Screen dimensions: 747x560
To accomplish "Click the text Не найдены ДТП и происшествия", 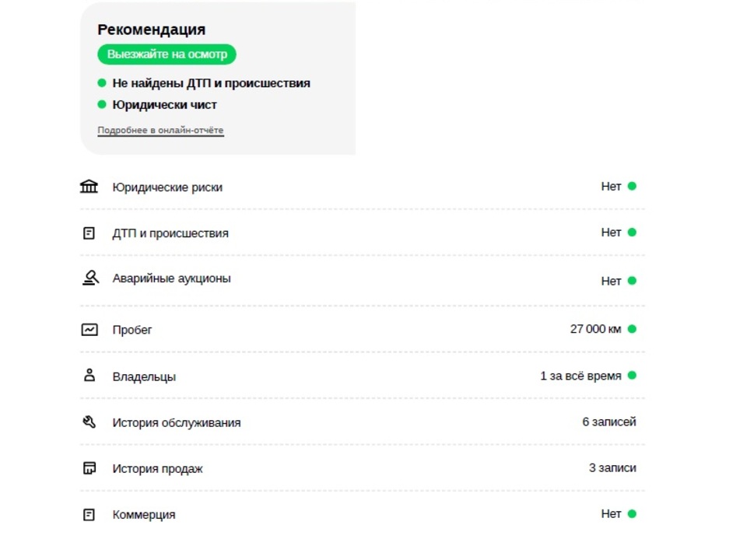I will pos(211,83).
